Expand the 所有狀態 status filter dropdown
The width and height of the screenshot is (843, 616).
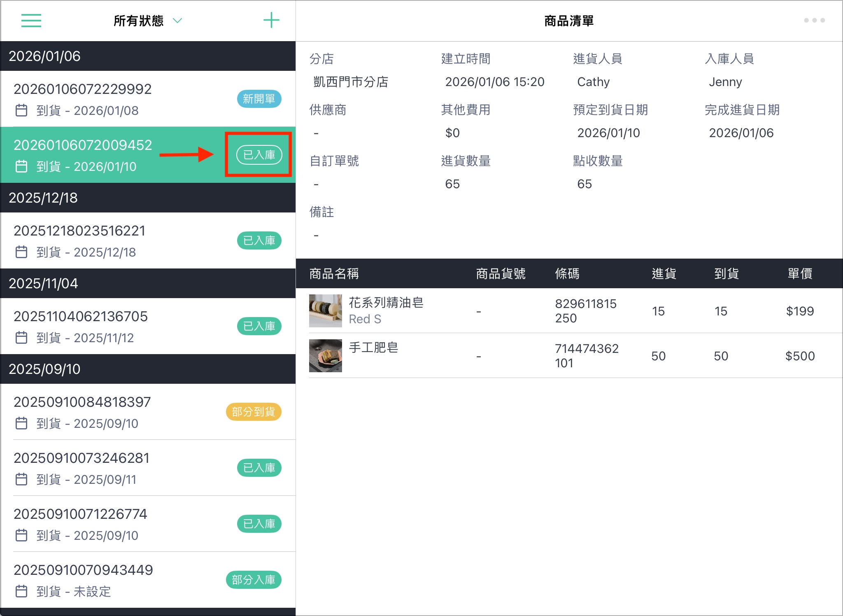[147, 21]
